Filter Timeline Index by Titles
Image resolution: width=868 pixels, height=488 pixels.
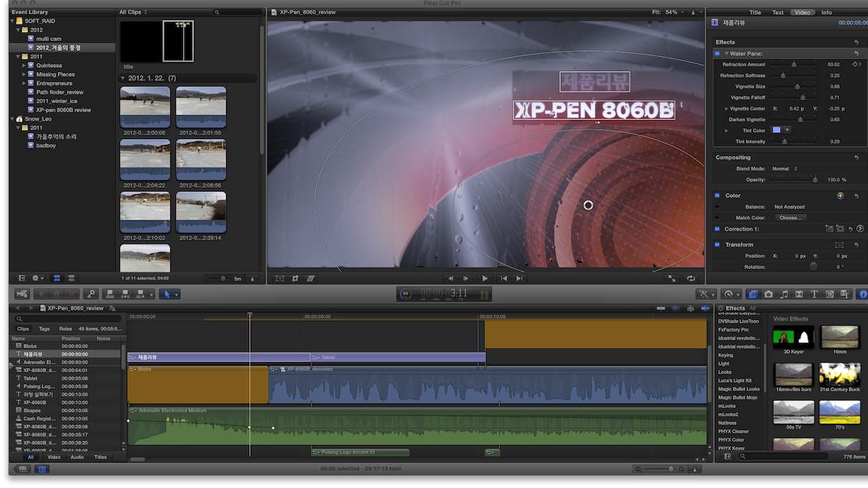100,457
